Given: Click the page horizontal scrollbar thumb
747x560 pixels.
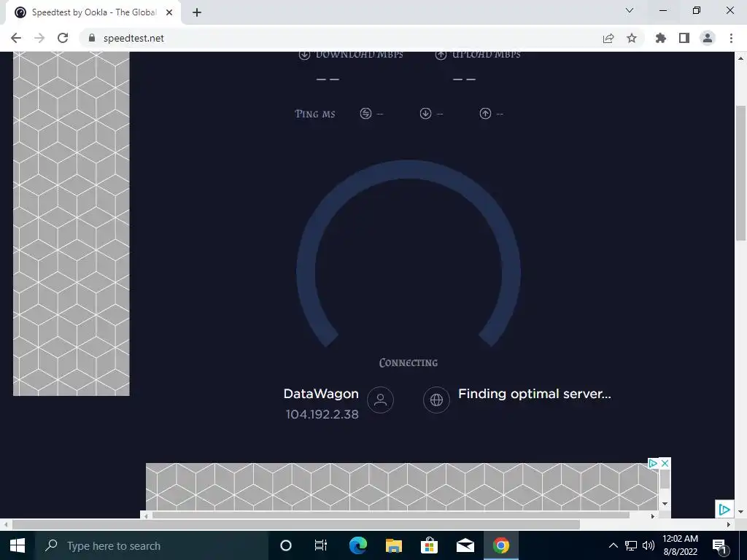Looking at the screenshot, I should [x=296, y=524].
